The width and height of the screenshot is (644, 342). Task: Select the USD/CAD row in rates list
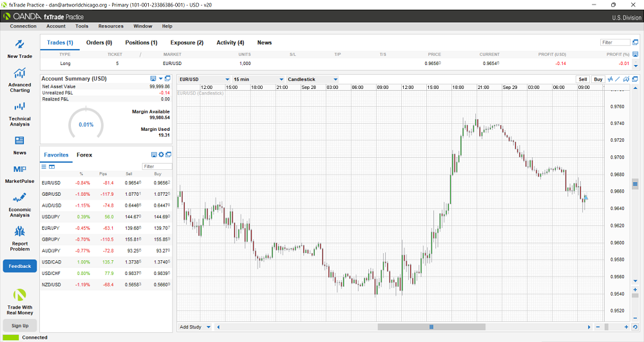pyautogui.click(x=106, y=262)
